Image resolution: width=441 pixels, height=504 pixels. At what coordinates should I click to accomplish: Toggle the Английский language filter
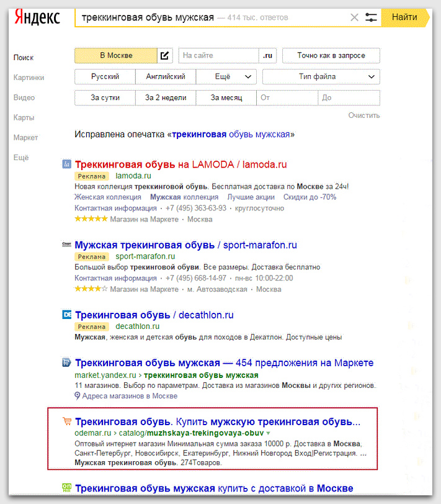pos(166,77)
